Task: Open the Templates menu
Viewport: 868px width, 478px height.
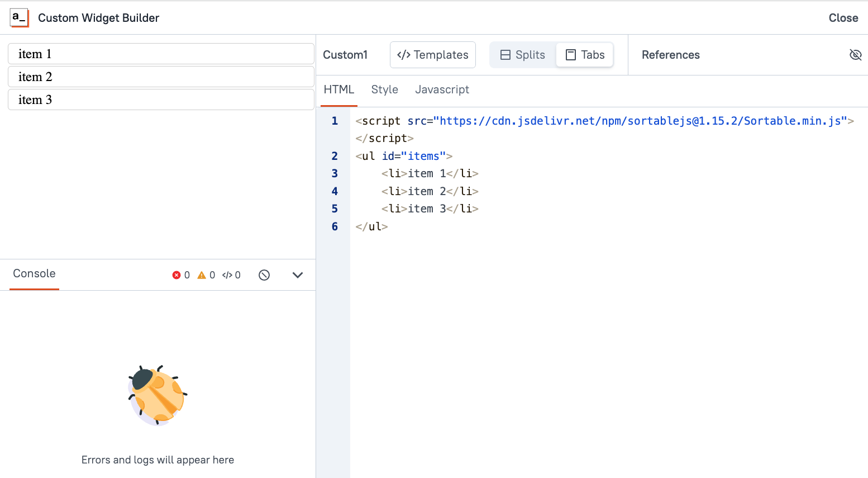Action: point(433,55)
